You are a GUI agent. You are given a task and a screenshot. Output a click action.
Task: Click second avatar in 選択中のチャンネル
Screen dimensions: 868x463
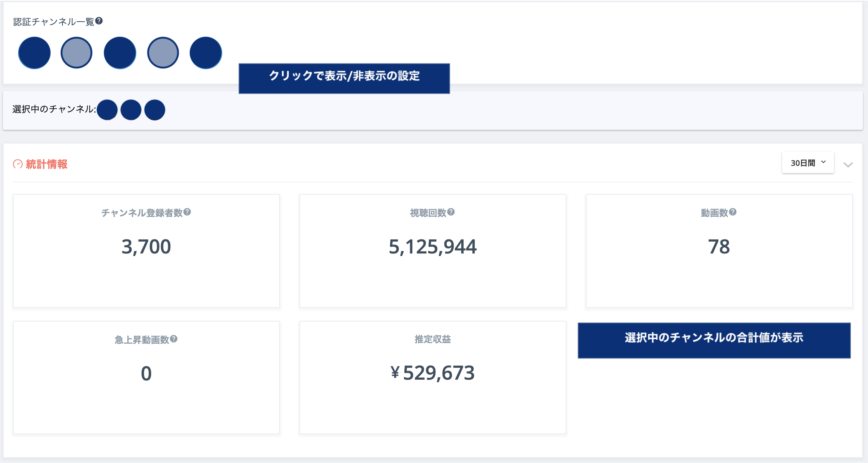coord(131,110)
